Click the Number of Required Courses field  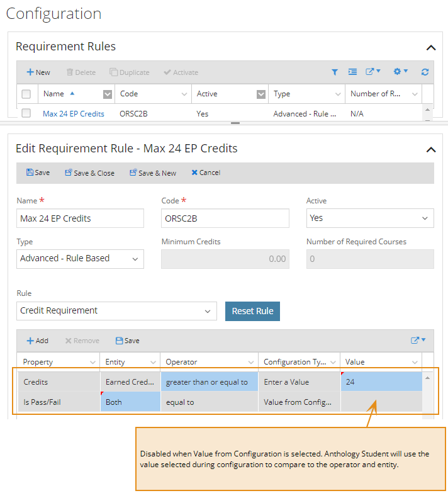tap(370, 259)
